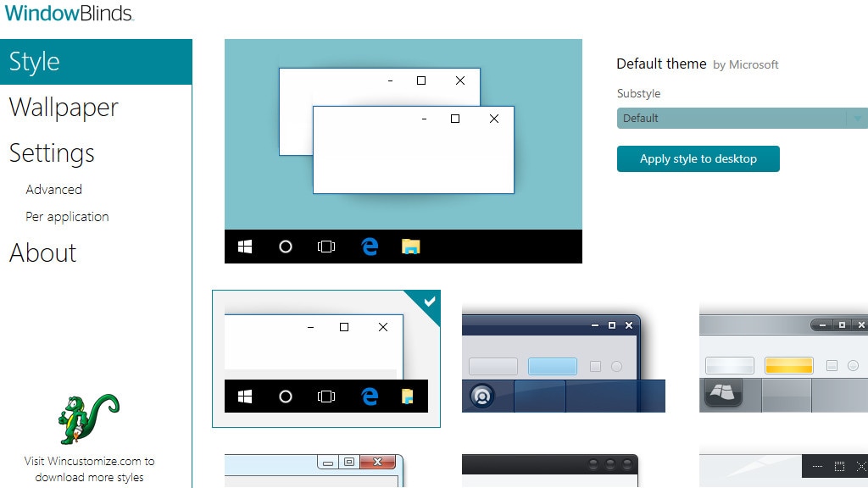868x488 pixels.
Task: Select the style with red close button thumbnail
Action: [x=314, y=470]
